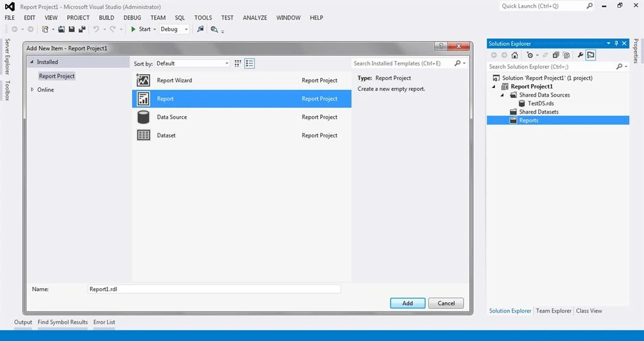Image resolution: width=644 pixels, height=341 pixels.
Task: Select the Report Wizard template icon
Action: pos(143,80)
